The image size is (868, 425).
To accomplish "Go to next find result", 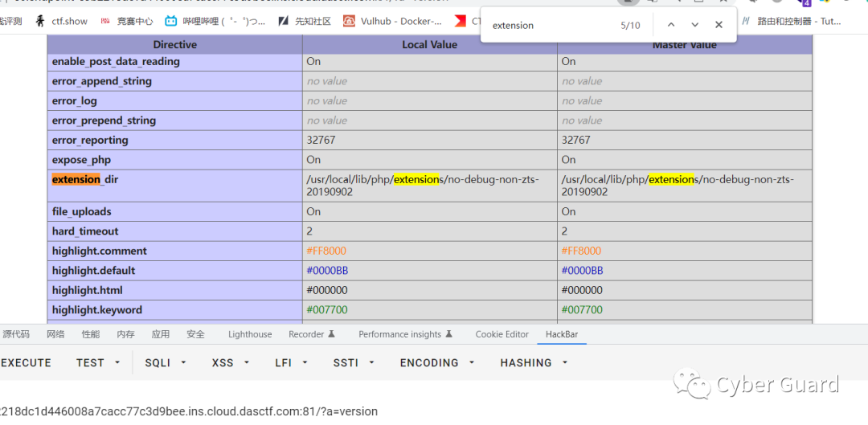I will 694,25.
